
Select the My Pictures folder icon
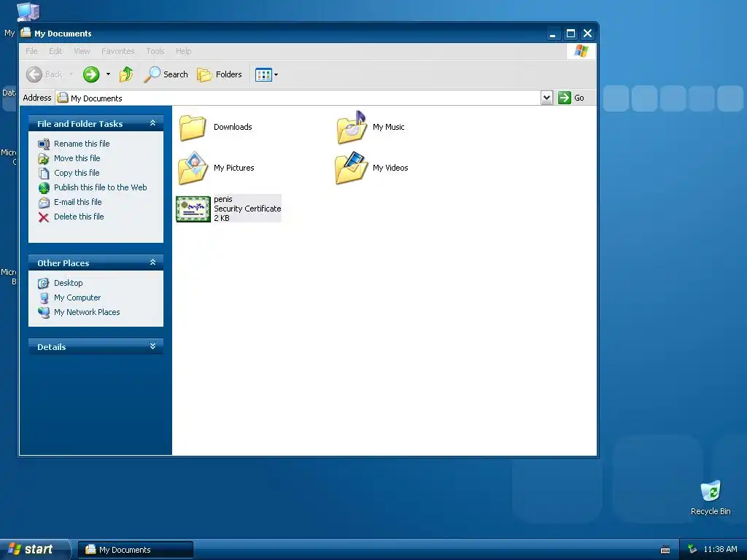pos(193,168)
